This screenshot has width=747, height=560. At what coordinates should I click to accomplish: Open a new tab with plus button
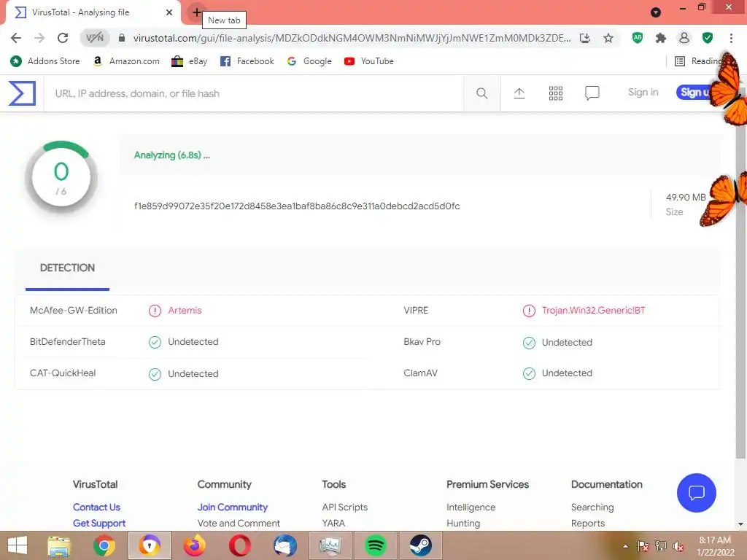(x=196, y=12)
